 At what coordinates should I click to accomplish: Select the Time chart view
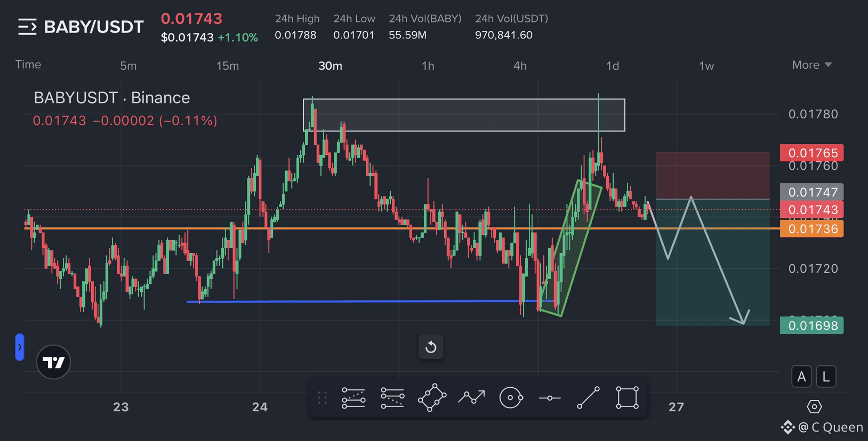point(28,64)
